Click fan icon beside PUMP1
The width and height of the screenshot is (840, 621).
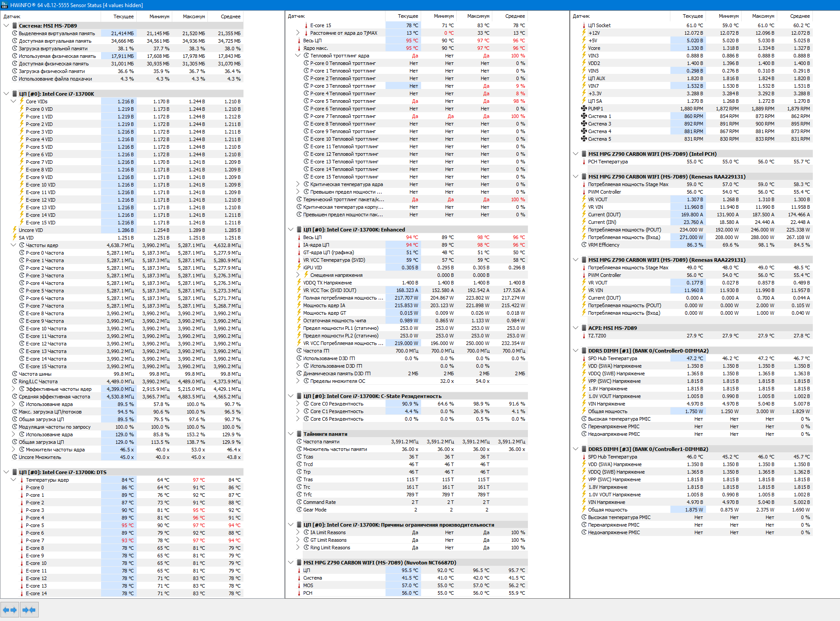[x=584, y=109]
